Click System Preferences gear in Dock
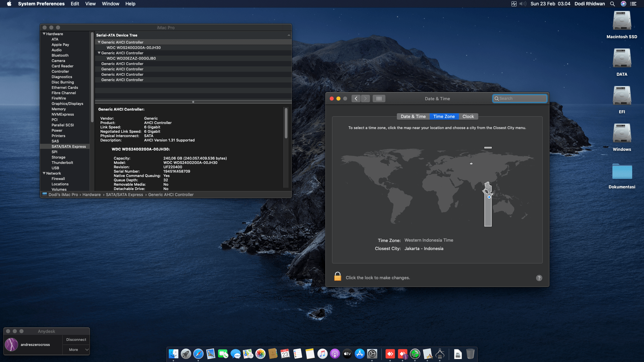Screen dimensions: 644x362 372,354
